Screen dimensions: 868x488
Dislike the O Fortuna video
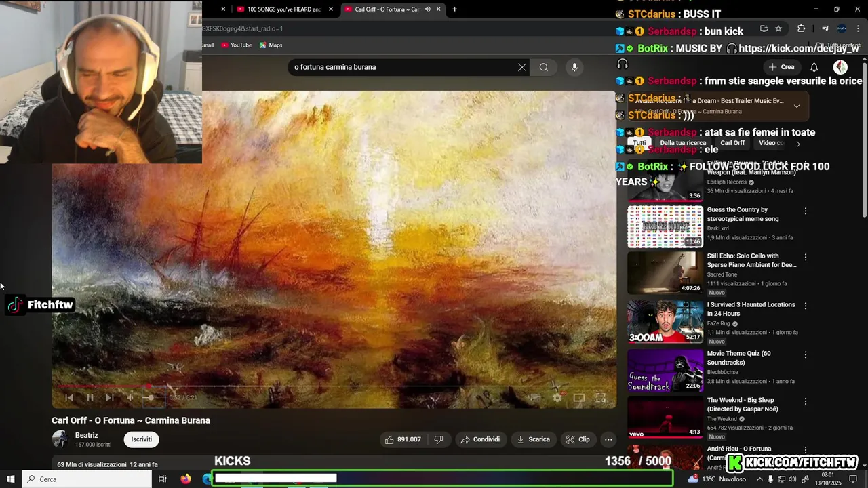(439, 439)
